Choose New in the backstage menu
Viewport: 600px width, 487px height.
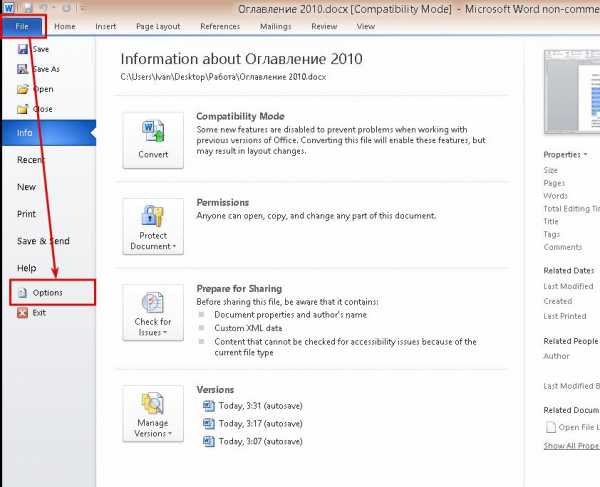(x=26, y=187)
